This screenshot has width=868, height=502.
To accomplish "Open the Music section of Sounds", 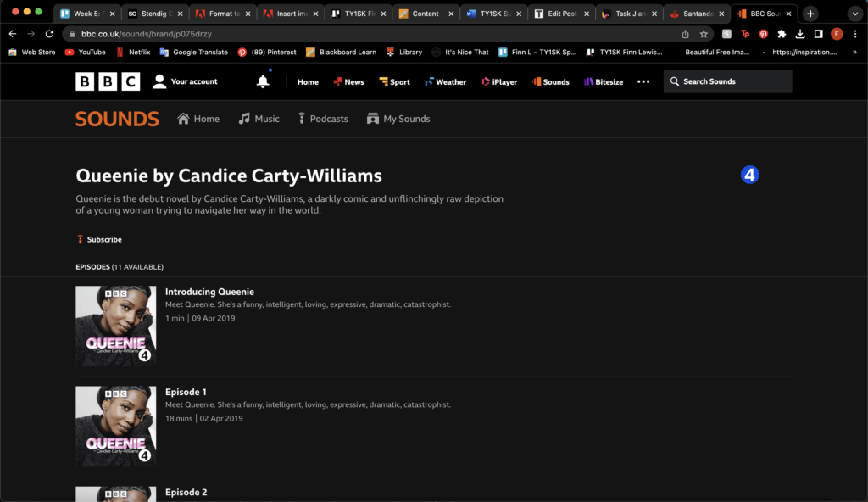I will click(259, 119).
